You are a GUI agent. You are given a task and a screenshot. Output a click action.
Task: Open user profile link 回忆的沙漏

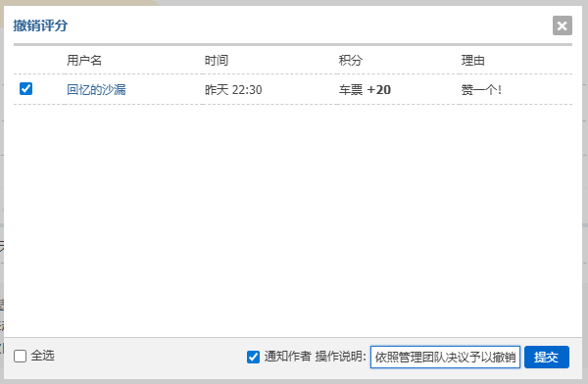pos(96,89)
